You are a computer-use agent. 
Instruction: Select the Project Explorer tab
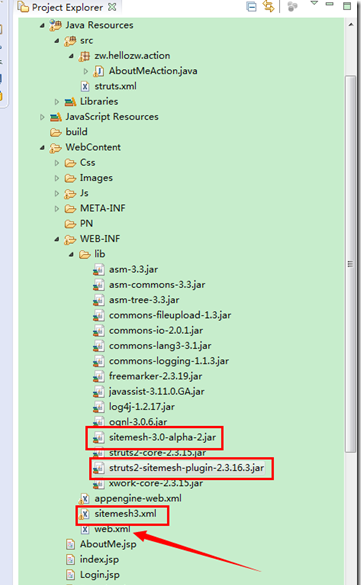pyautogui.click(x=68, y=7)
